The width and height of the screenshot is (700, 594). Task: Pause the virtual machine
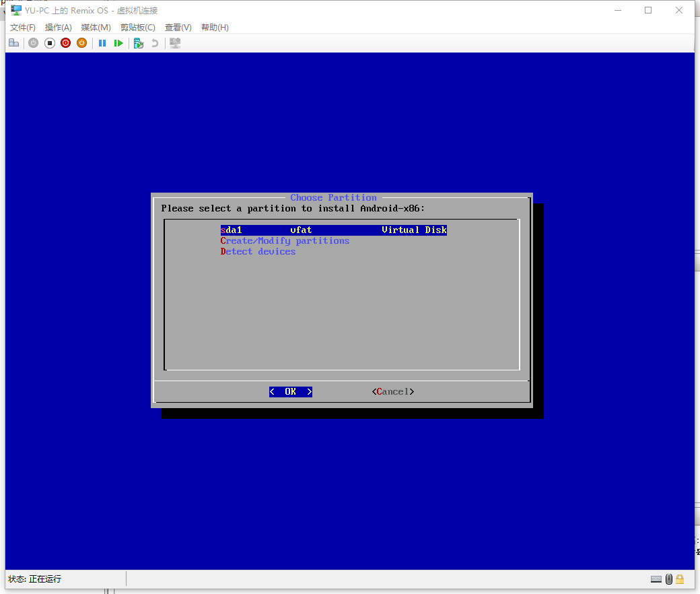102,43
